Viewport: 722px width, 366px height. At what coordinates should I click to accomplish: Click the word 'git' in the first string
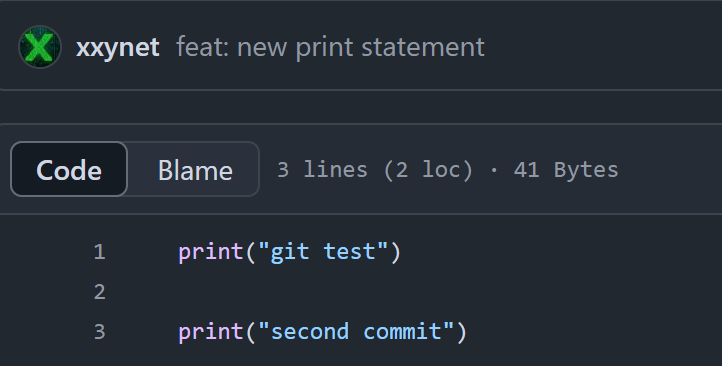click(x=289, y=252)
